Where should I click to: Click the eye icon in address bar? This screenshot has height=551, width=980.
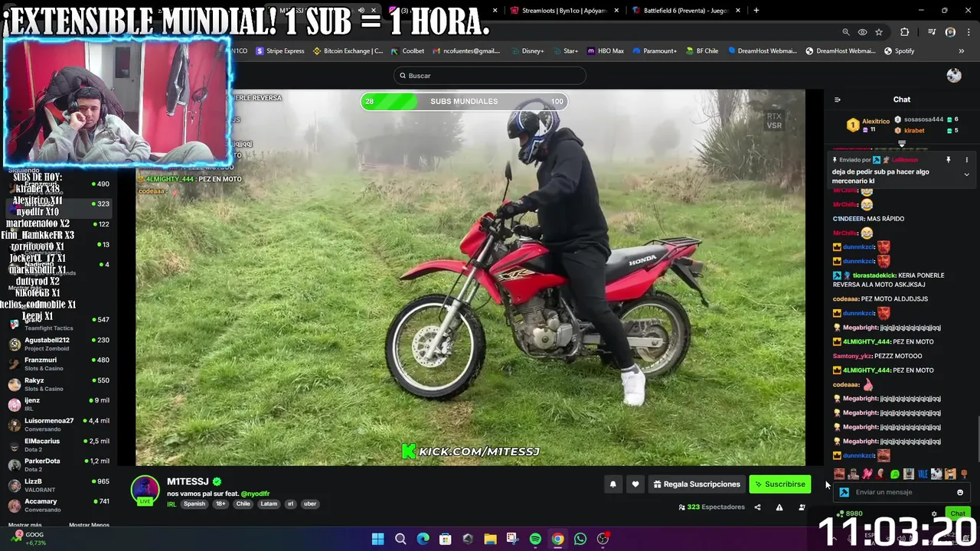[862, 32]
